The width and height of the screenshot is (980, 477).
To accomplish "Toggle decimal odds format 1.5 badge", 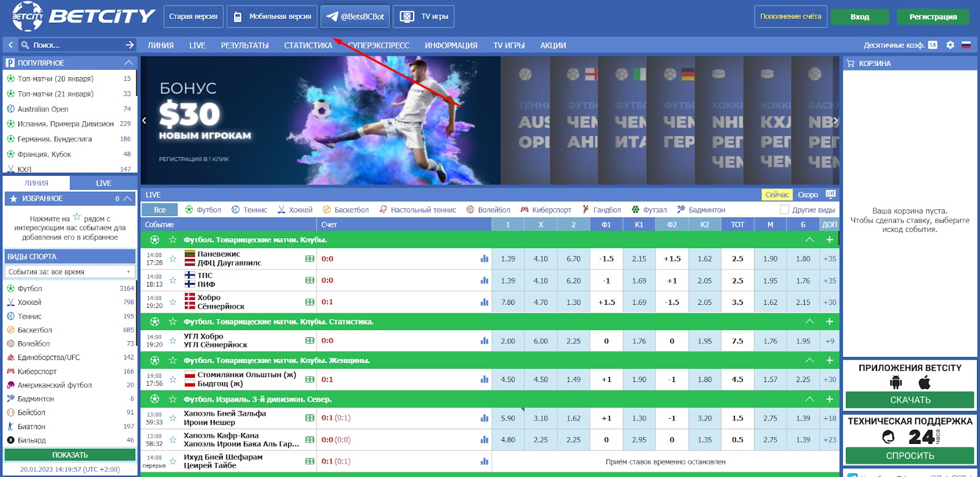I will click(932, 45).
